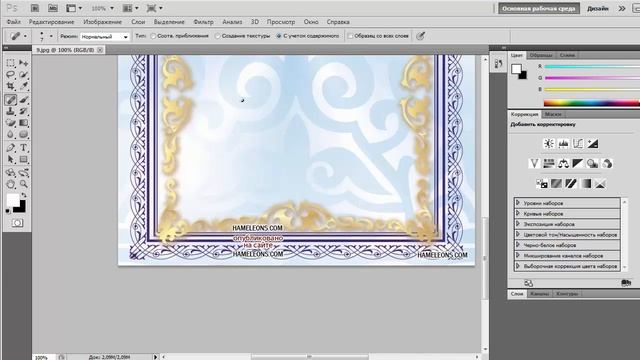Screen dimensions: 640x360
Task: Select the Quick Selection tool
Action: 24,75
